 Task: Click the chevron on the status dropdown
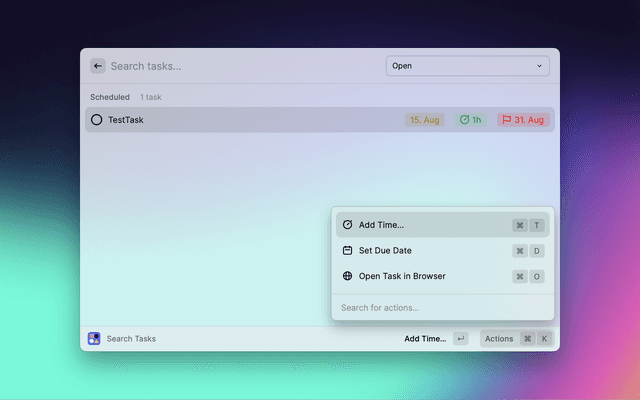pyautogui.click(x=540, y=66)
